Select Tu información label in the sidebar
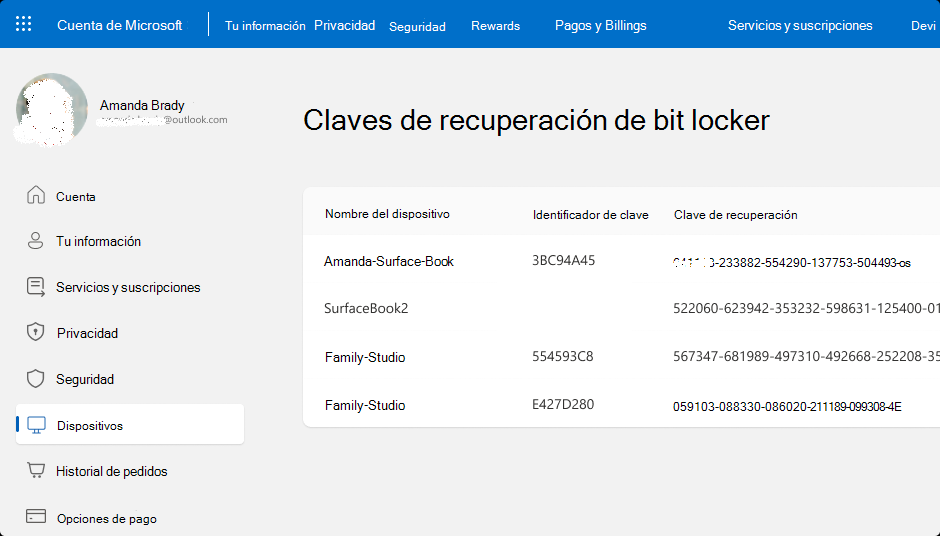 (x=98, y=242)
